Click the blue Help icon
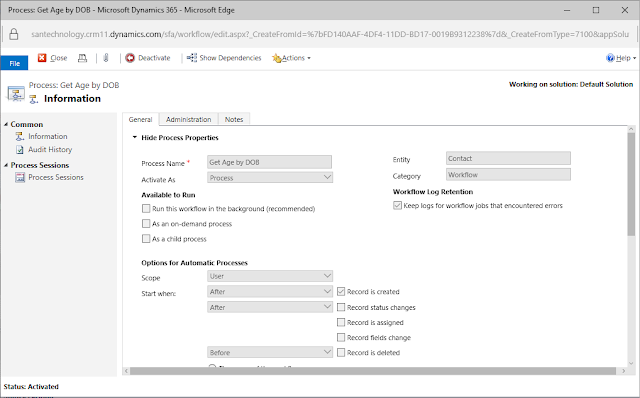 [610, 58]
